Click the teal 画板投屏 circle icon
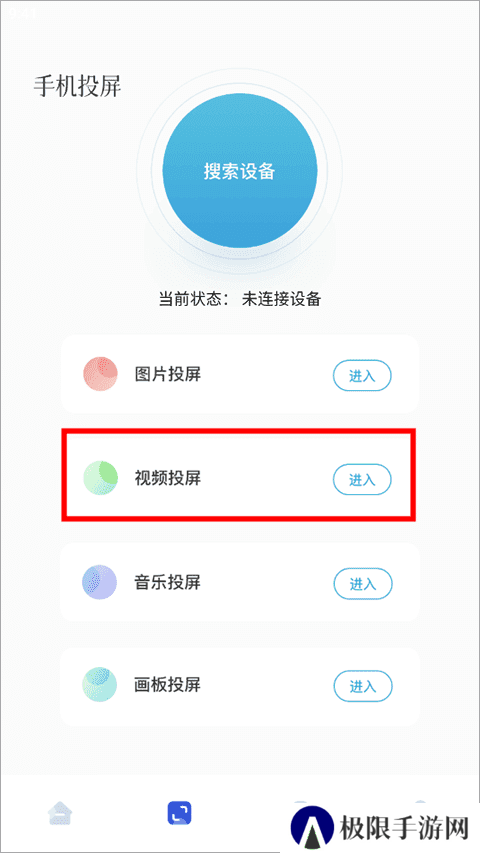Image resolution: width=480 pixels, height=853 pixels. tap(100, 684)
